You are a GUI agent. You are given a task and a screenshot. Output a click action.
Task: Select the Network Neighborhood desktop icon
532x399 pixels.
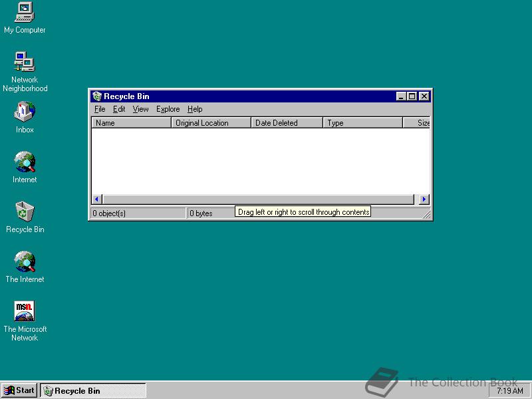point(25,72)
